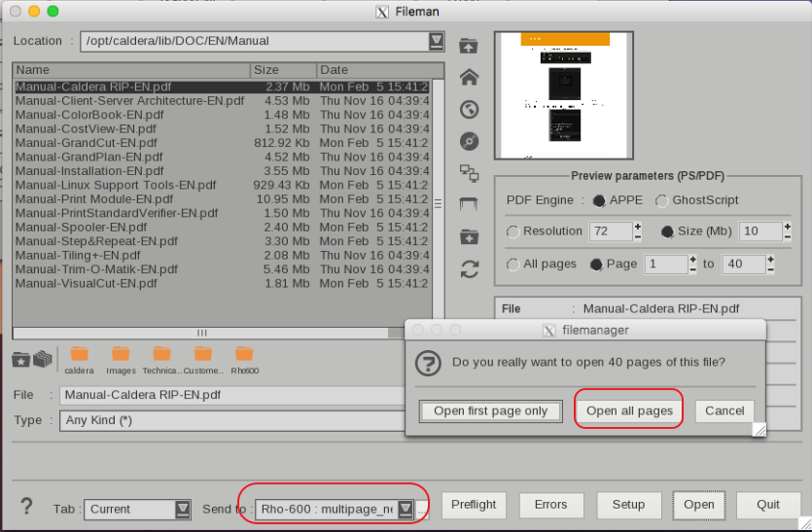
Task: Sort files by Name column
Action: [131, 70]
